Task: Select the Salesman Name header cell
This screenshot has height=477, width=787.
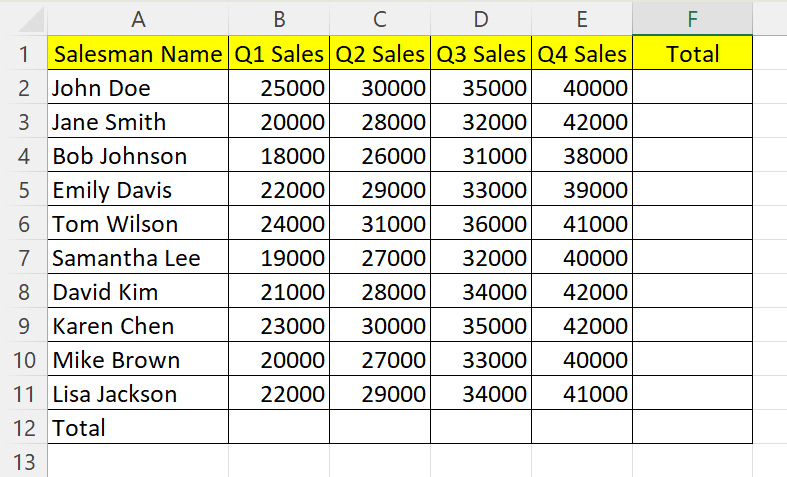Action: (138, 54)
